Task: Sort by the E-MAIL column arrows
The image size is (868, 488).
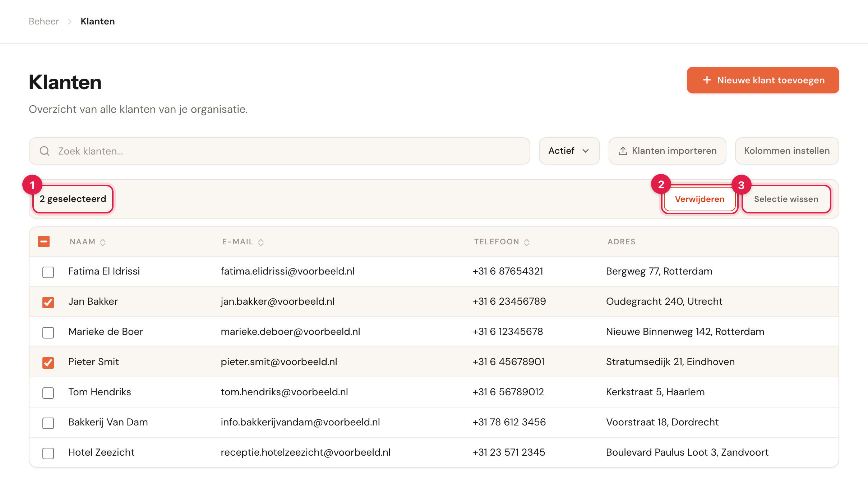Action: tap(261, 243)
